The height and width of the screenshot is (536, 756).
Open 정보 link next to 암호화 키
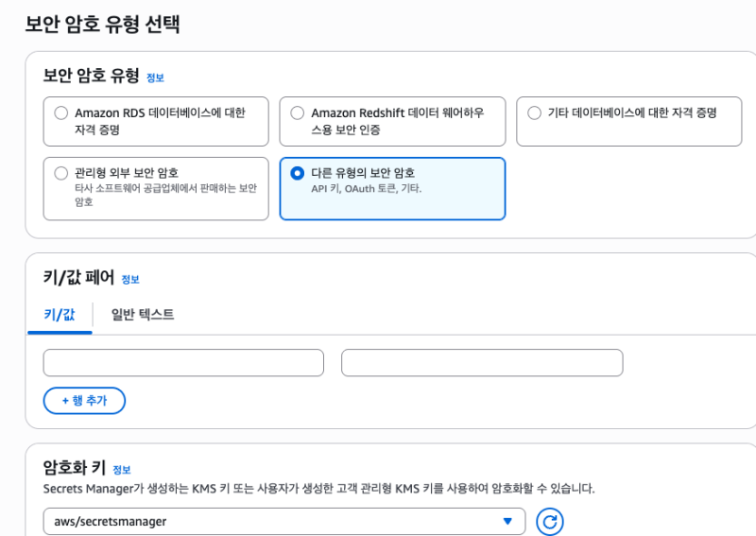click(122, 470)
